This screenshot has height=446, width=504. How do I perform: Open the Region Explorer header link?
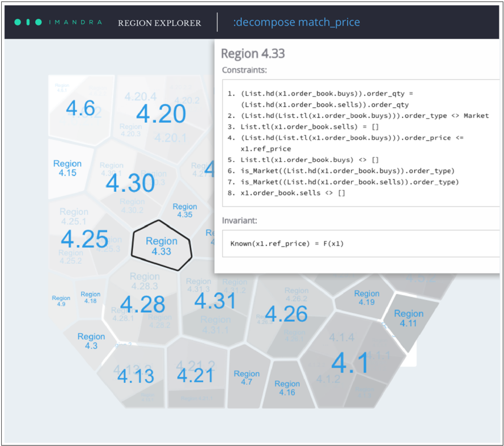pos(159,23)
